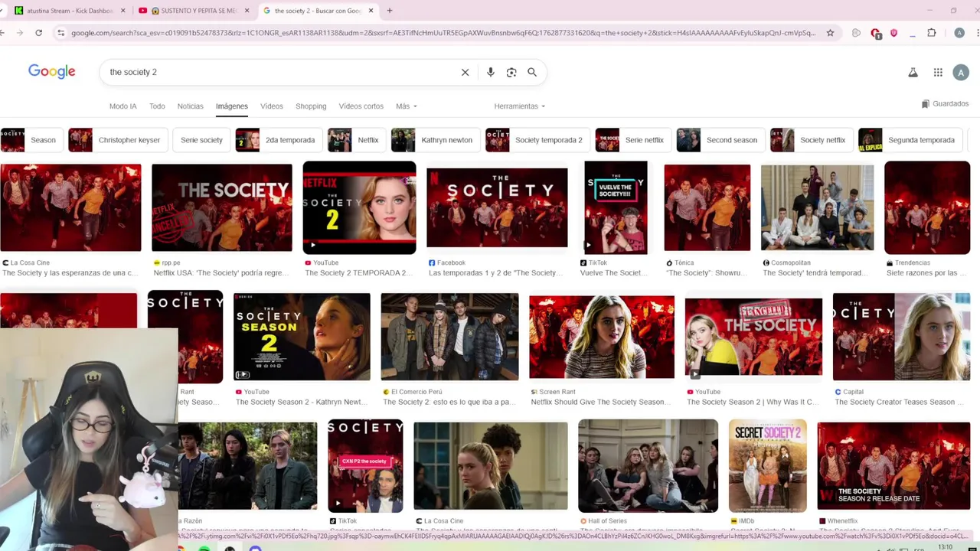Image resolution: width=980 pixels, height=551 pixels.
Task: Open Trendencias red crowd thumbnail
Action: pos(927,207)
